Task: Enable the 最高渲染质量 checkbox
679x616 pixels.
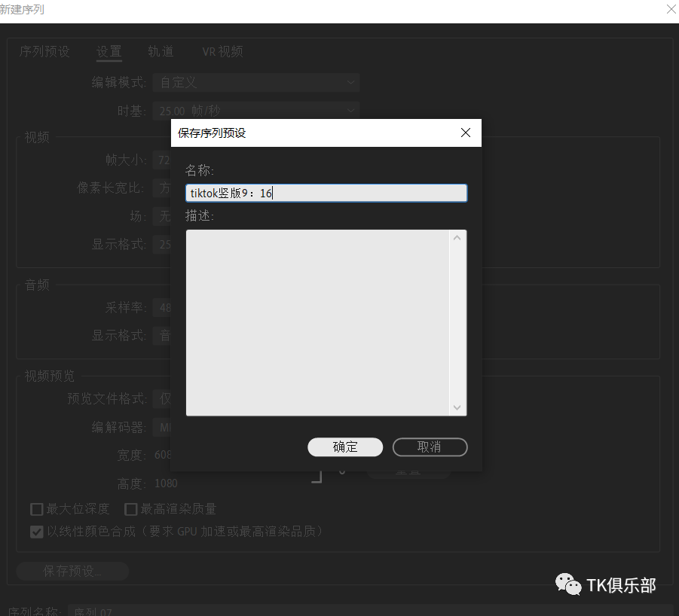Action: (x=131, y=509)
